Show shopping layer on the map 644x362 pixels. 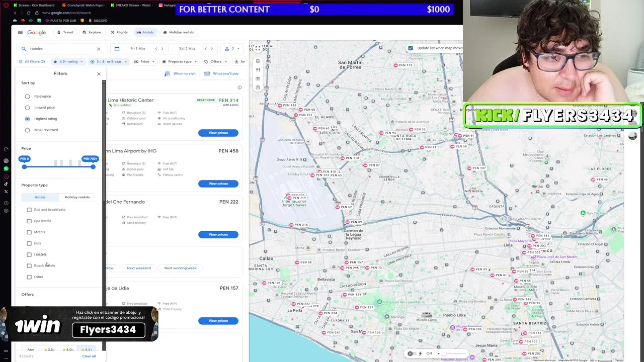tap(258, 87)
